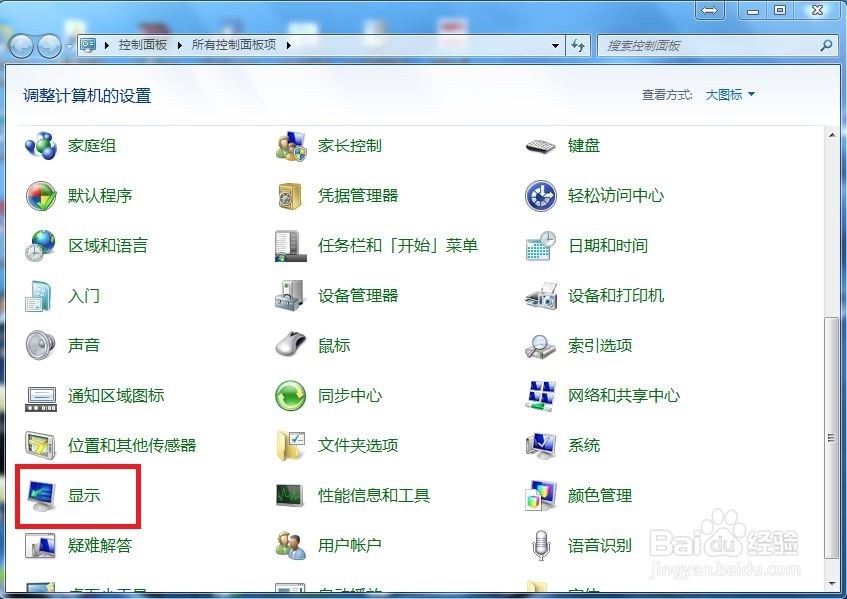The image size is (847, 599).
Task: Open the 系统 computer icon
Action: pos(540,446)
